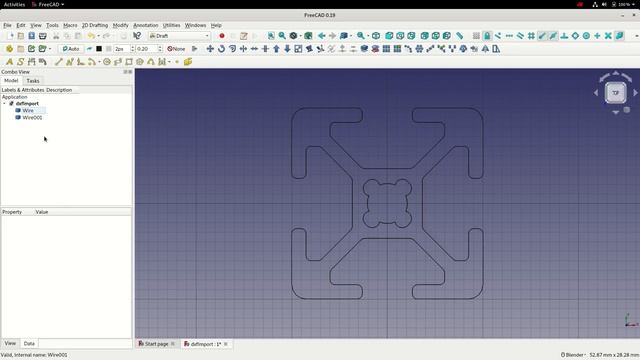The height and width of the screenshot is (360, 640).
Task: Click the What's This help cursor icon
Action: [x=137, y=36]
